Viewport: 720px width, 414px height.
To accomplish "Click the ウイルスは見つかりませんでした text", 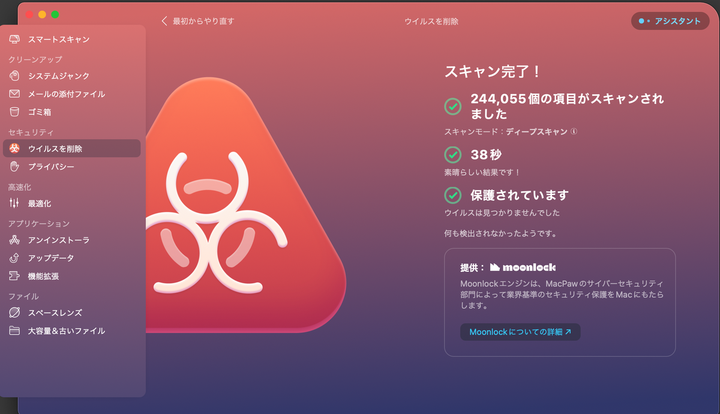I will 502,213.
